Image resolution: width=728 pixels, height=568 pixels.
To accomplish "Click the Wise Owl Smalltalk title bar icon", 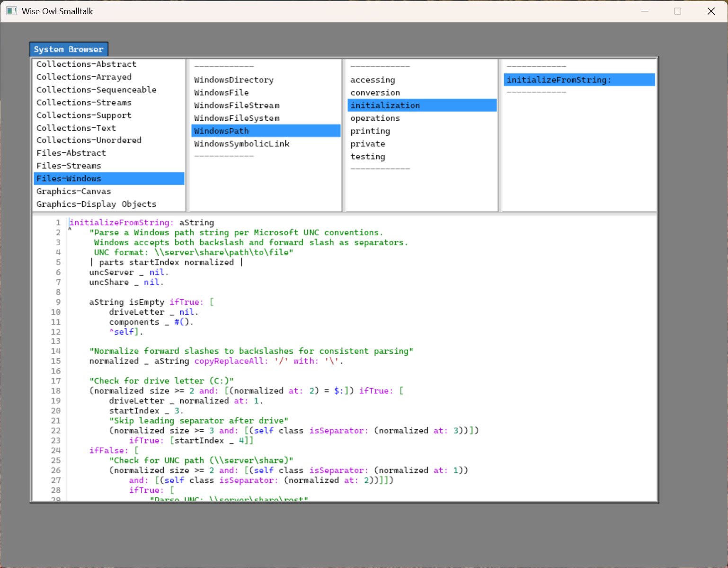I will click(x=10, y=10).
